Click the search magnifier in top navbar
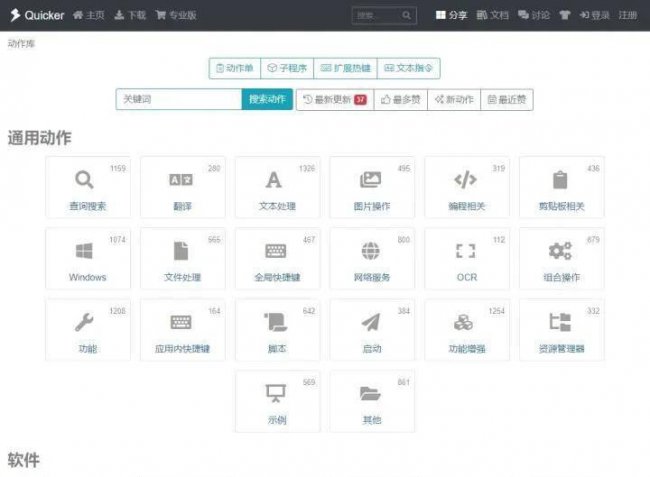Image resolution: width=650 pixels, height=477 pixels. click(x=406, y=15)
